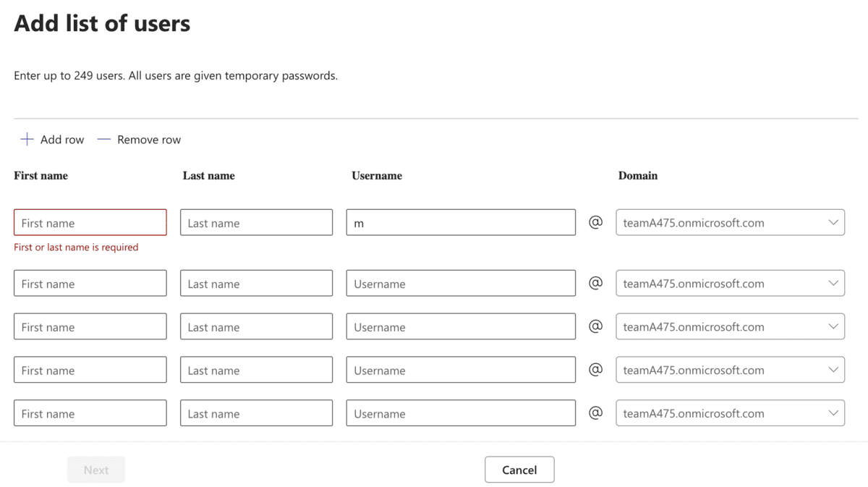Image resolution: width=868 pixels, height=487 pixels.
Task: Expand the domain list on the fourth row
Action: coord(833,370)
